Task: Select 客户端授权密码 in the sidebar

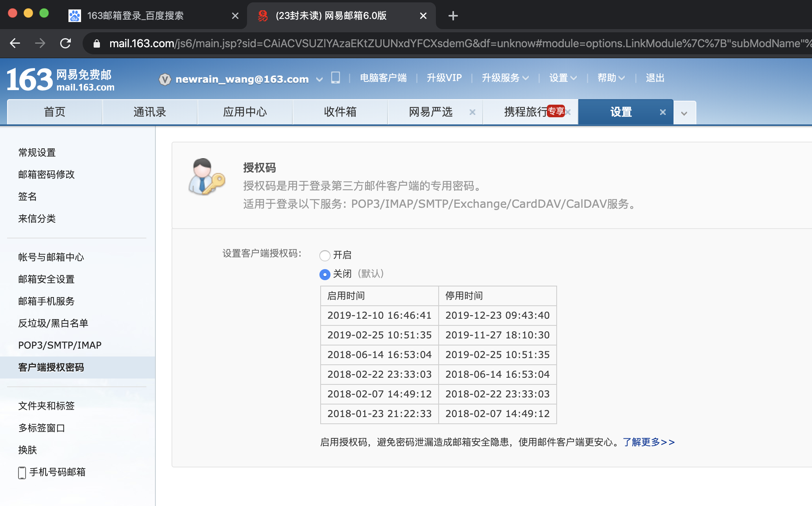Action: (78, 367)
